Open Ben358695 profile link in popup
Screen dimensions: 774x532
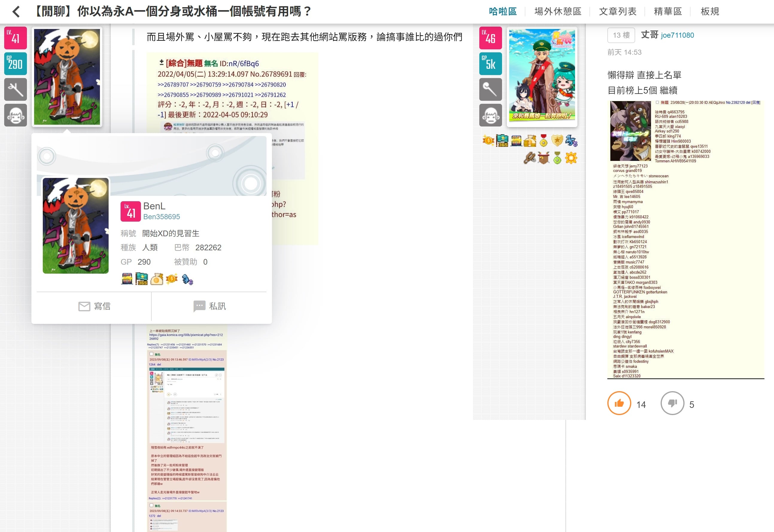tap(161, 217)
